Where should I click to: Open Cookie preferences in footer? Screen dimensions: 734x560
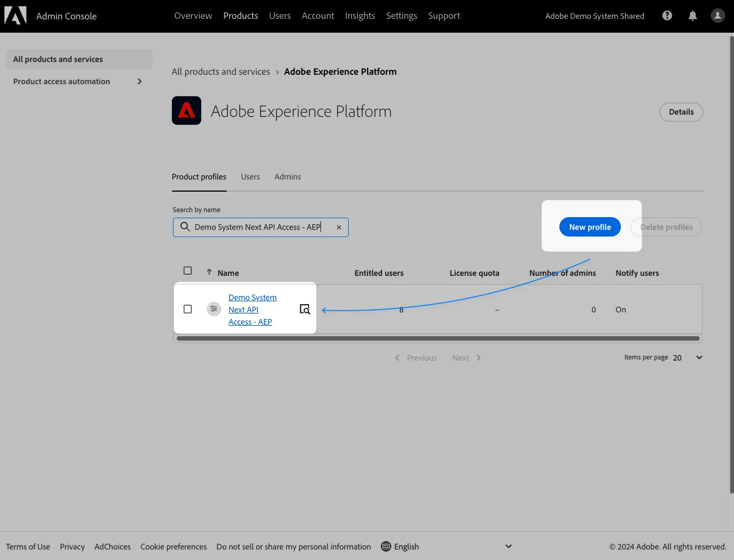(x=174, y=547)
